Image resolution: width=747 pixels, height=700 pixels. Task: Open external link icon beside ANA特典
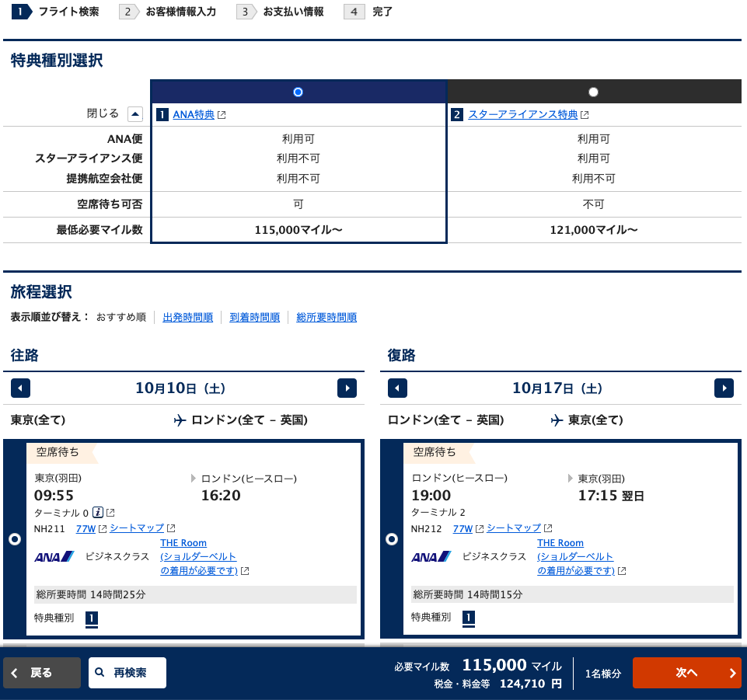[x=222, y=115]
